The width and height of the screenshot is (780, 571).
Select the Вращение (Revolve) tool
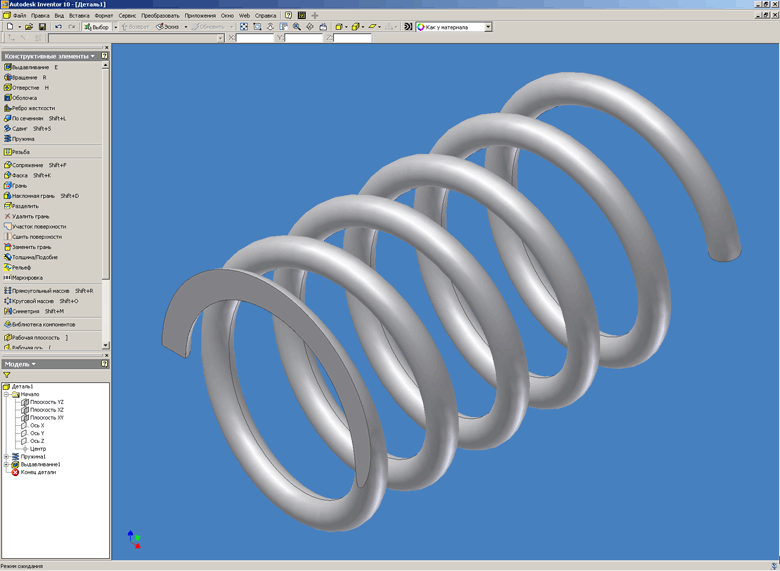(x=25, y=78)
